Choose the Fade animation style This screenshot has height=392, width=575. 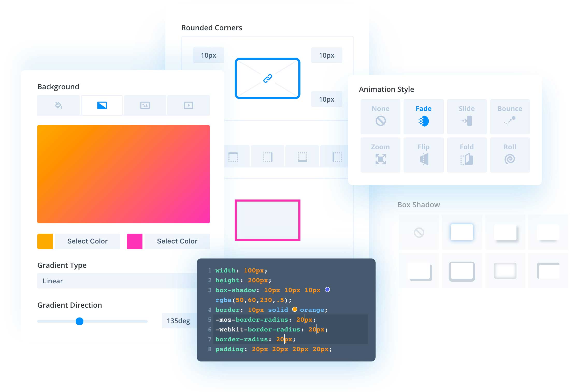click(x=423, y=116)
